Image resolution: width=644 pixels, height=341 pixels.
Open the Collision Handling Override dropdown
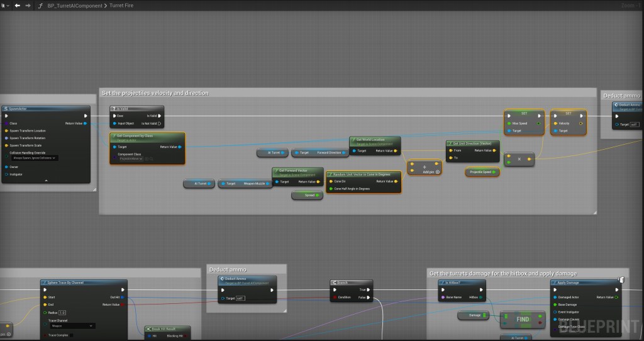pyautogui.click(x=35, y=158)
